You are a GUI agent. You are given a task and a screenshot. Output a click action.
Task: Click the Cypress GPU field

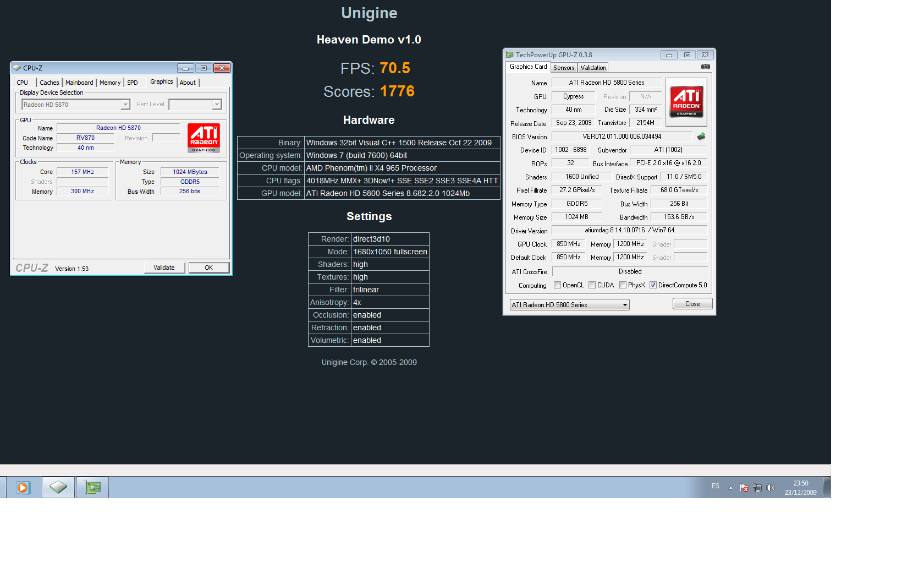573,96
